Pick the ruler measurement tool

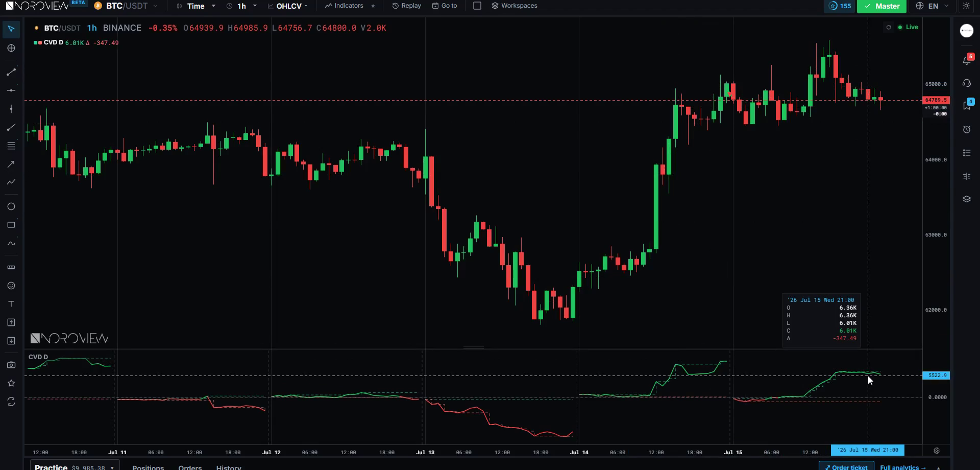(11, 267)
